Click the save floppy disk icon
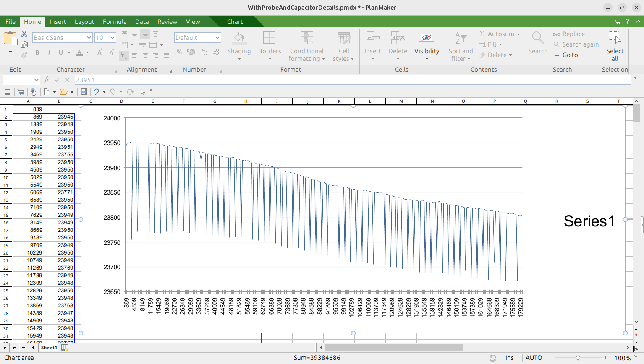Screen dimensions: 644x364 [x=84, y=92]
